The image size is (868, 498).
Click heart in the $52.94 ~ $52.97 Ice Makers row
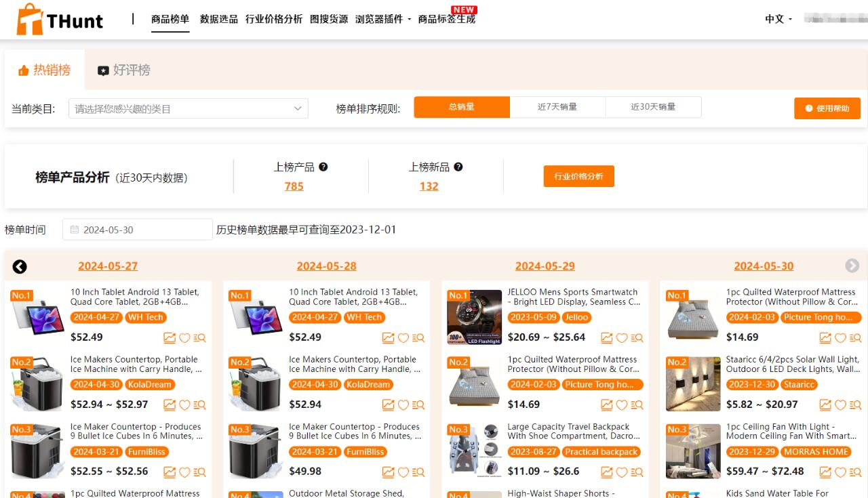click(184, 404)
